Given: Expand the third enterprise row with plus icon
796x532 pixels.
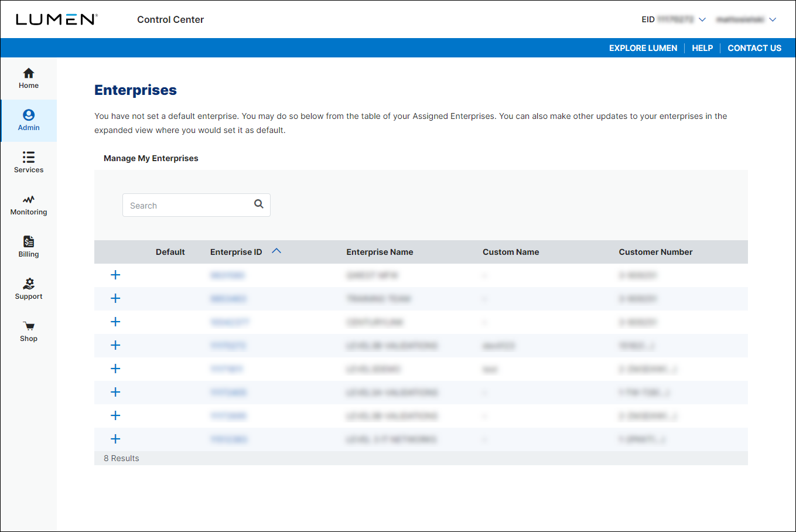Looking at the screenshot, I should pyautogui.click(x=115, y=322).
